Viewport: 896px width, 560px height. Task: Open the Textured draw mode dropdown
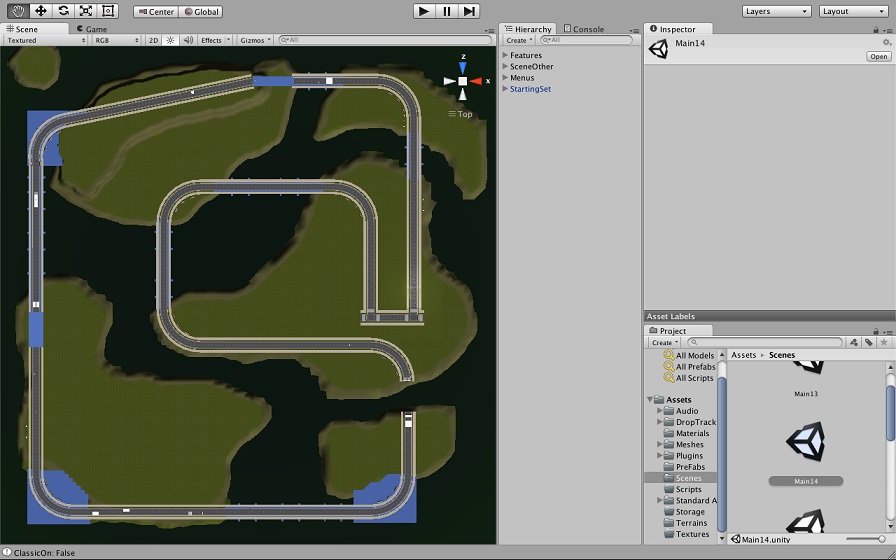(45, 41)
